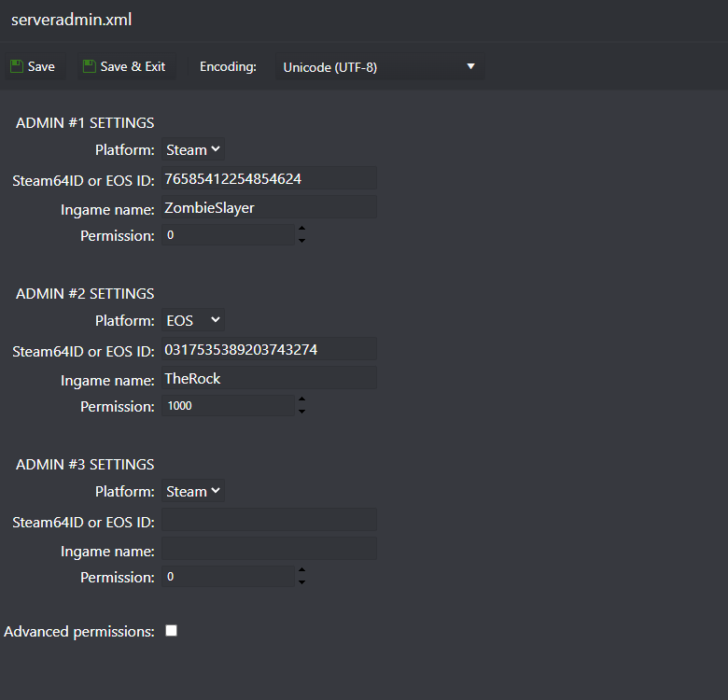
Task: Click the green floppy disk Save icon
Action: [17, 66]
